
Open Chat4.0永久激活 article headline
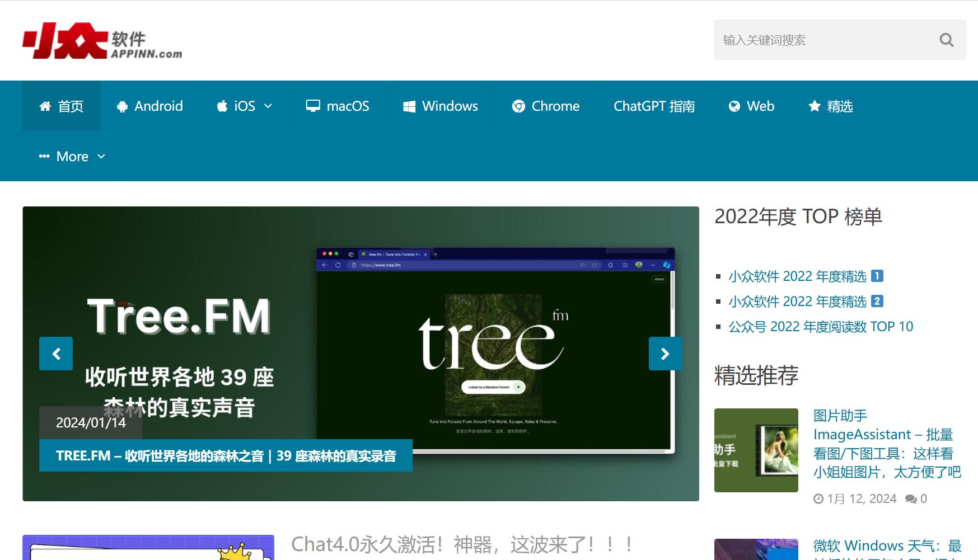coord(462,544)
